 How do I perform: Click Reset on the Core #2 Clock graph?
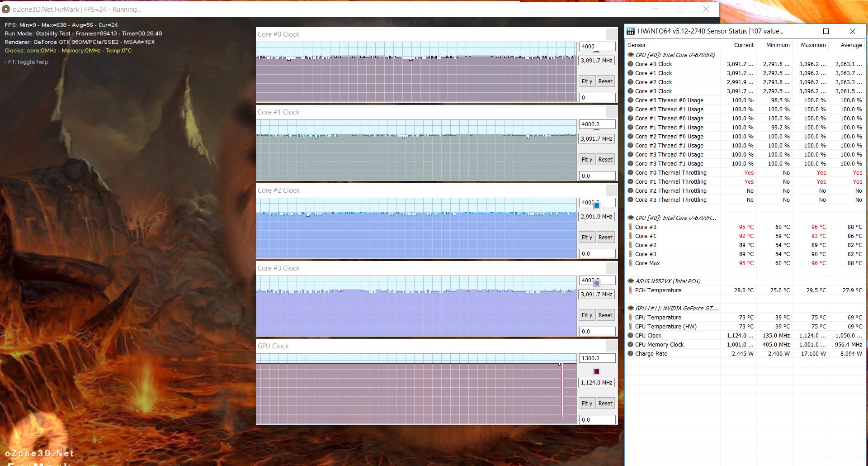[x=605, y=238]
